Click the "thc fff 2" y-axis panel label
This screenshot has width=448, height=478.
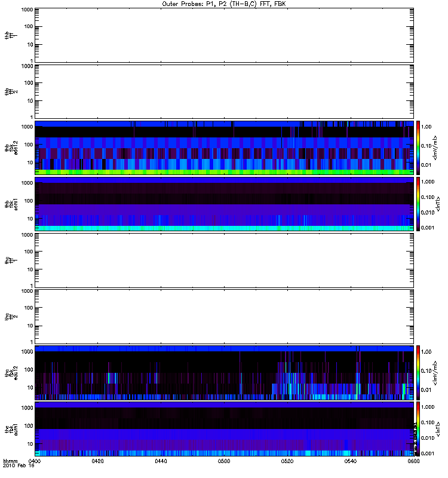tap(11, 317)
